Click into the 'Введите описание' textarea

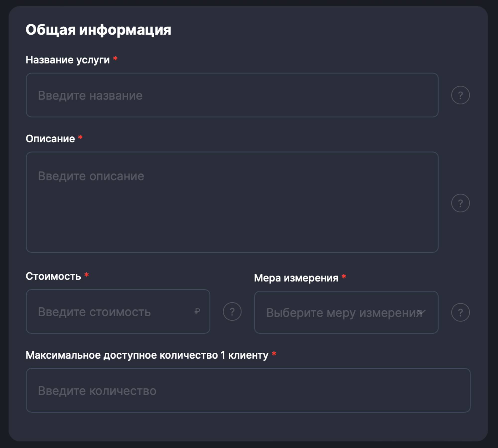[232, 202]
